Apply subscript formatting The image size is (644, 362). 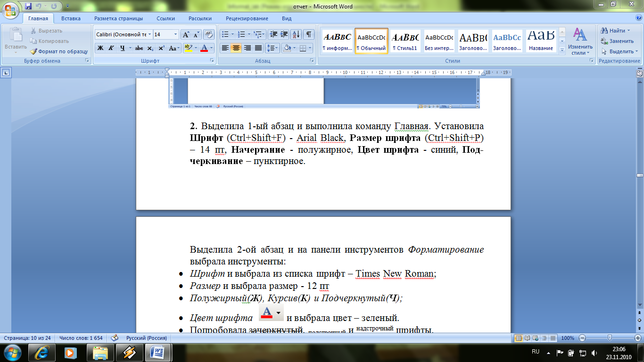pos(150,48)
